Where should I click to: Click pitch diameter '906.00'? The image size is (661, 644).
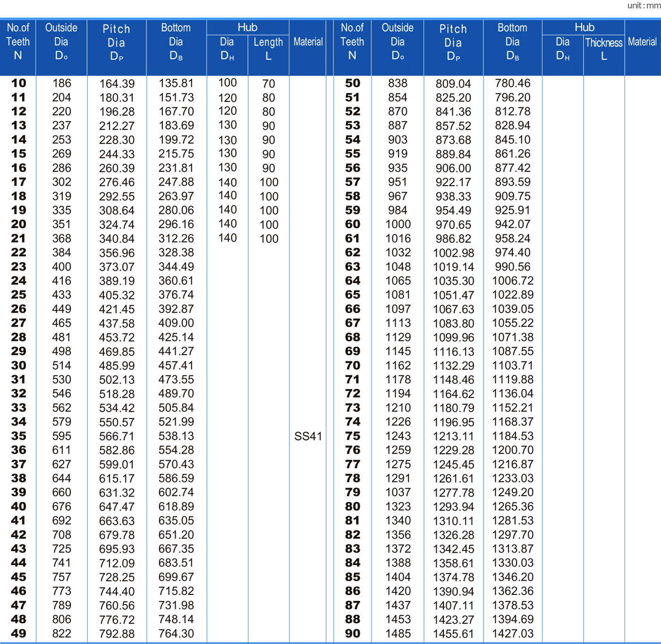pos(453,169)
